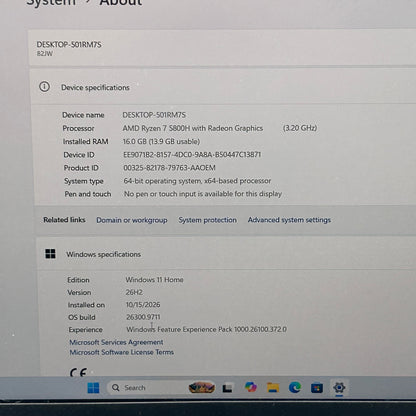Click the search highlight image in the taskbar
Image resolution: width=416 pixels, height=416 pixels.
tap(202, 388)
